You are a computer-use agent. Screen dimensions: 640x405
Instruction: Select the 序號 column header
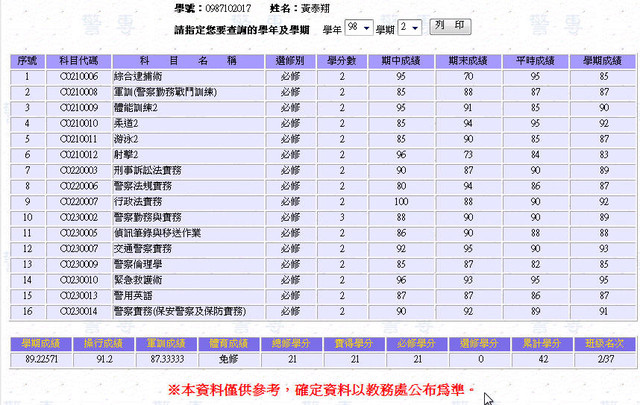tap(27, 61)
